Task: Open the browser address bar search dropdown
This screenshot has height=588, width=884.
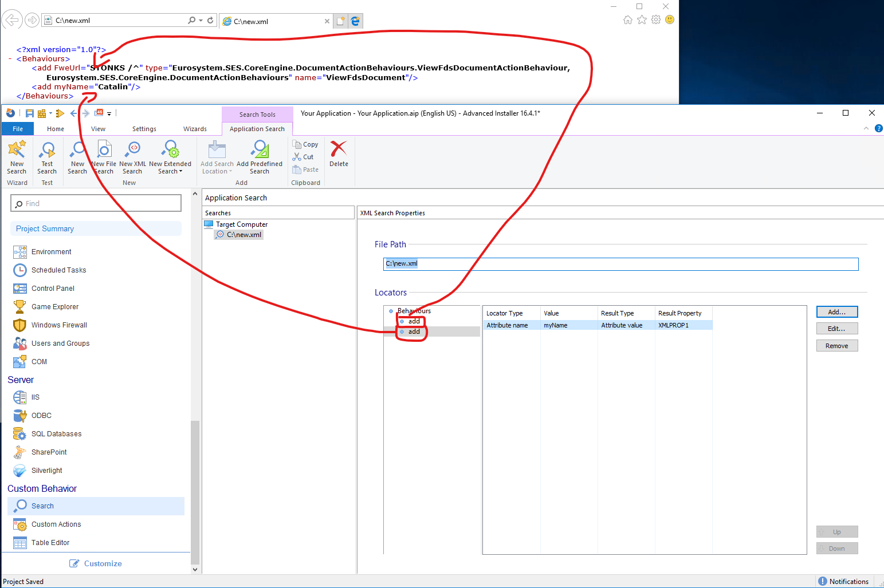Action: click(x=201, y=21)
